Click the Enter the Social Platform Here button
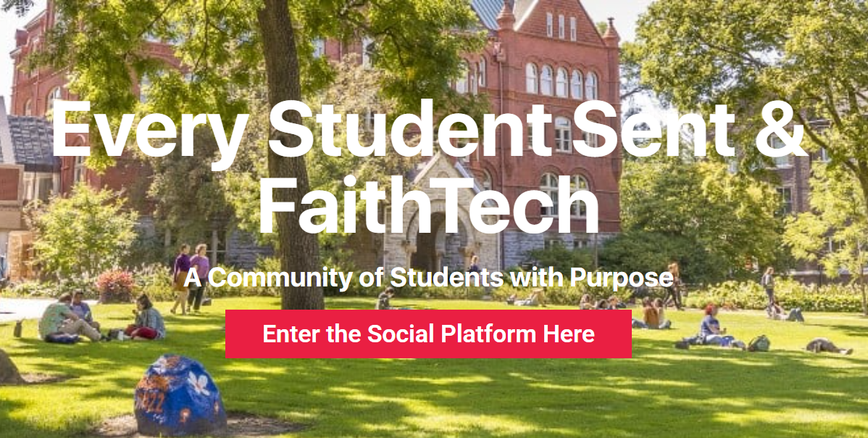 pos(428,334)
